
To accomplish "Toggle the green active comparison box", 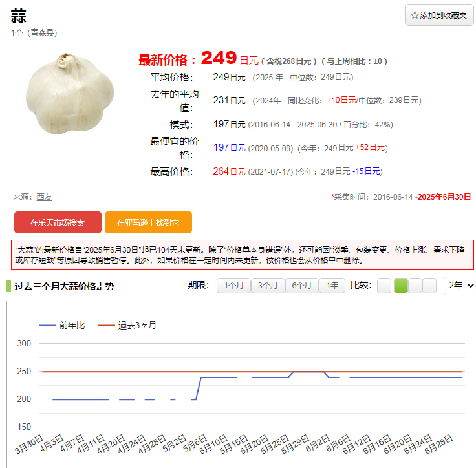I will pos(400,286).
